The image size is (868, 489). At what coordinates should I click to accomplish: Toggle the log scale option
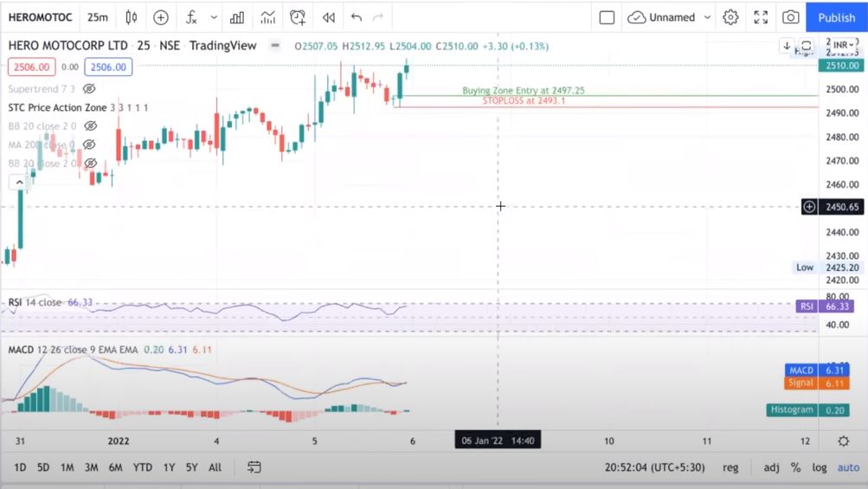(819, 467)
